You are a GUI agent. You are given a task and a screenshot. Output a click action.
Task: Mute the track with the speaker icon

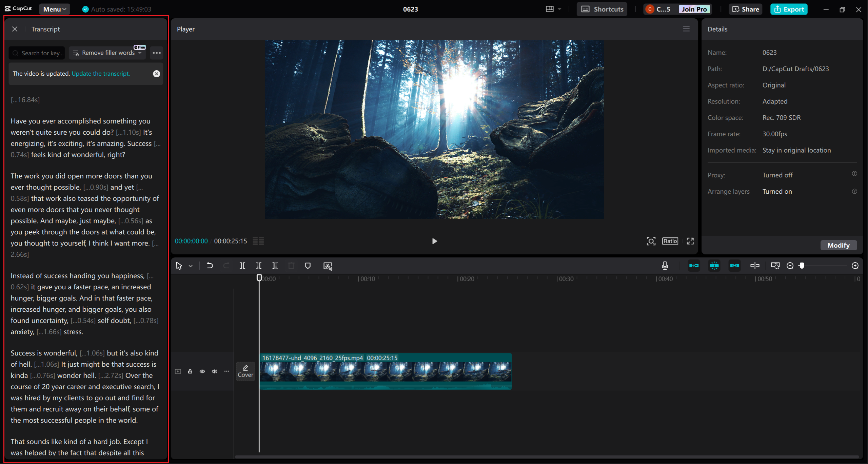click(214, 371)
